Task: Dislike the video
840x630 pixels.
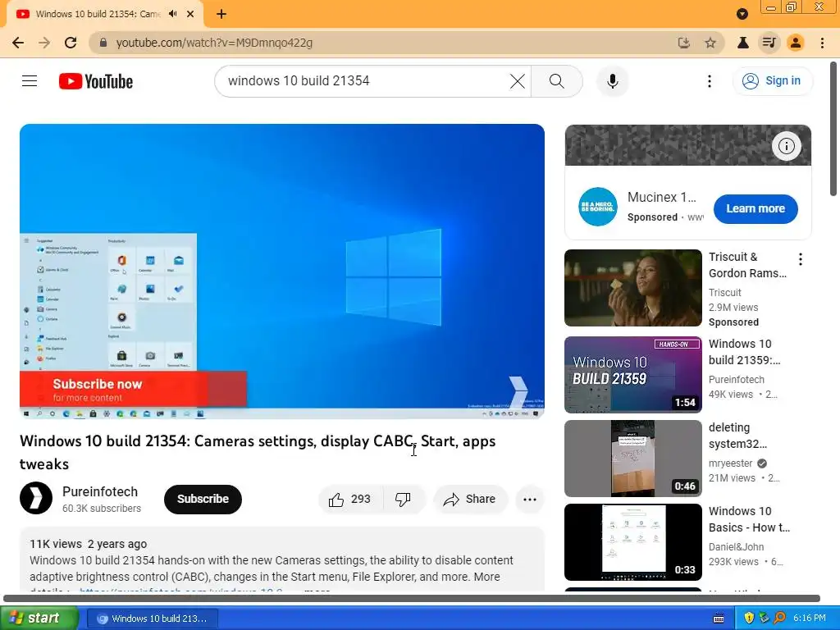Action: 404,500
